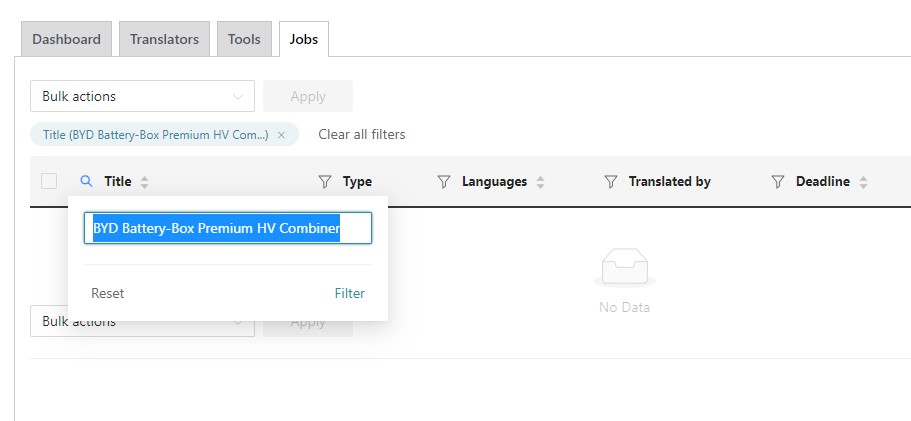911x421 pixels.
Task: Click the Type column header
Action: (x=357, y=182)
